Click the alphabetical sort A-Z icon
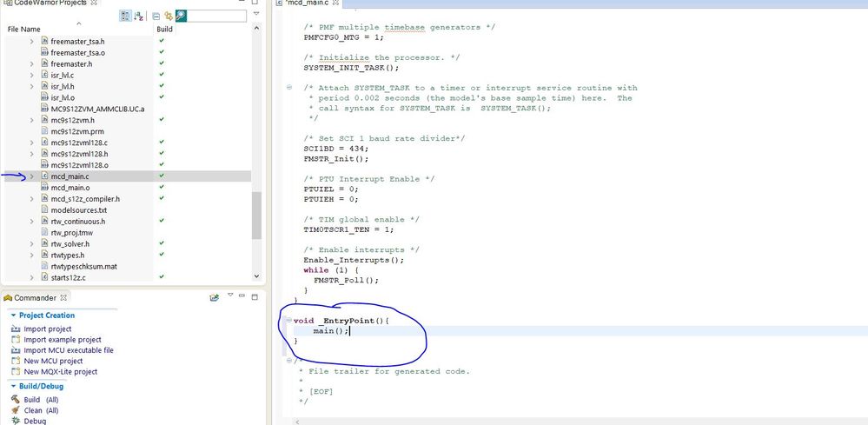The width and height of the screenshot is (868, 425). coord(138,16)
